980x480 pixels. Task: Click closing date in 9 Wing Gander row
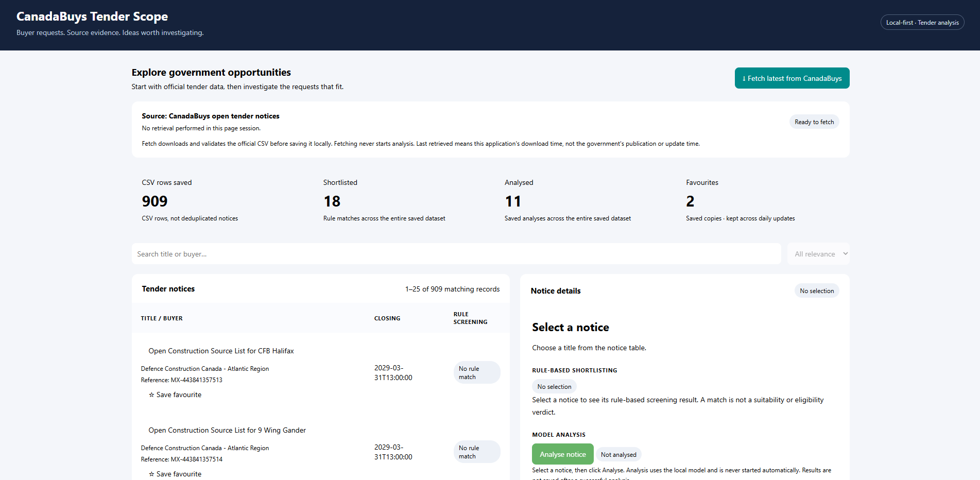[x=393, y=452]
